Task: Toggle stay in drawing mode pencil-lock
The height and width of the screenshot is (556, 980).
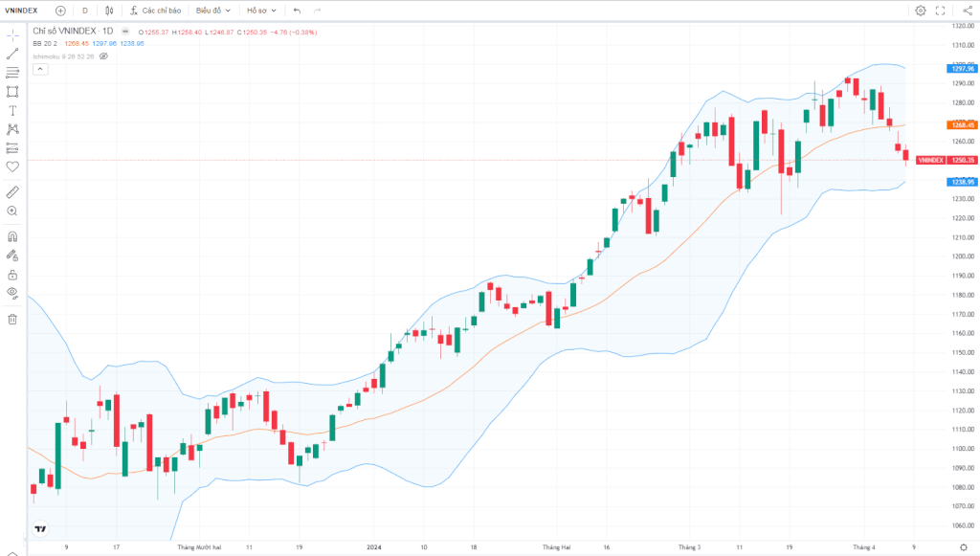Action: pyautogui.click(x=12, y=256)
